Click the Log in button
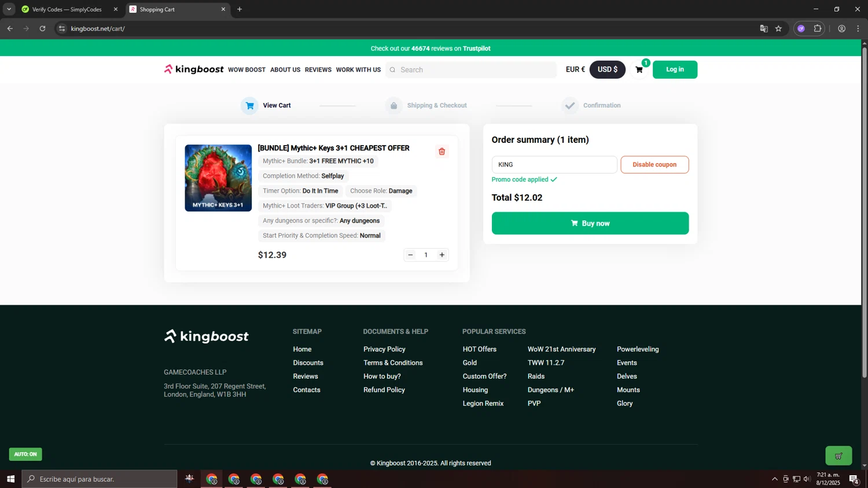Image resolution: width=868 pixels, height=488 pixels. pos(675,69)
